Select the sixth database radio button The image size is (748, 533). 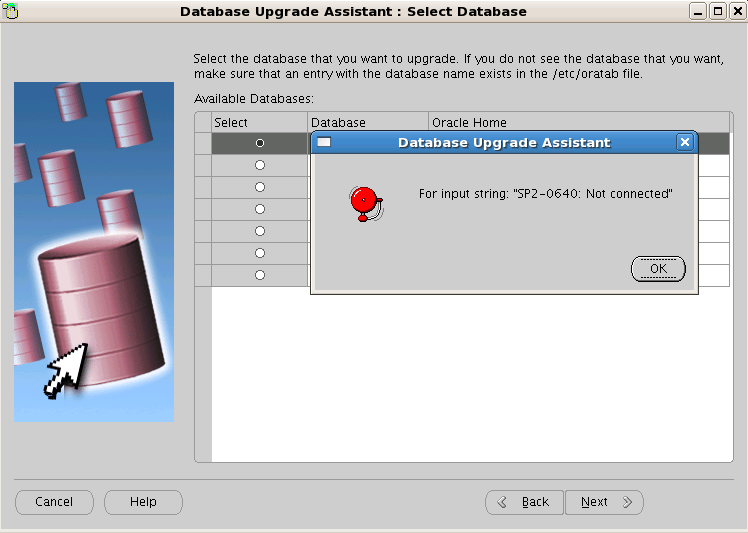(x=260, y=253)
